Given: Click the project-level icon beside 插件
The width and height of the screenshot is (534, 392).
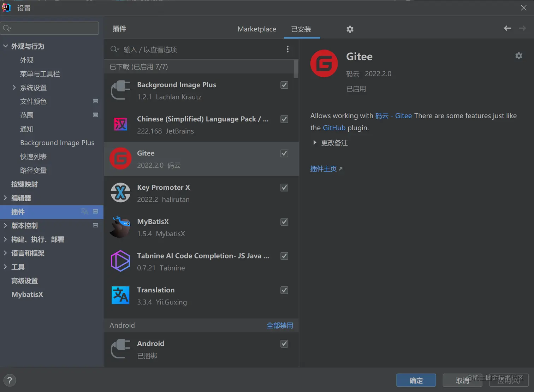Looking at the screenshot, I should pyautogui.click(x=95, y=211).
